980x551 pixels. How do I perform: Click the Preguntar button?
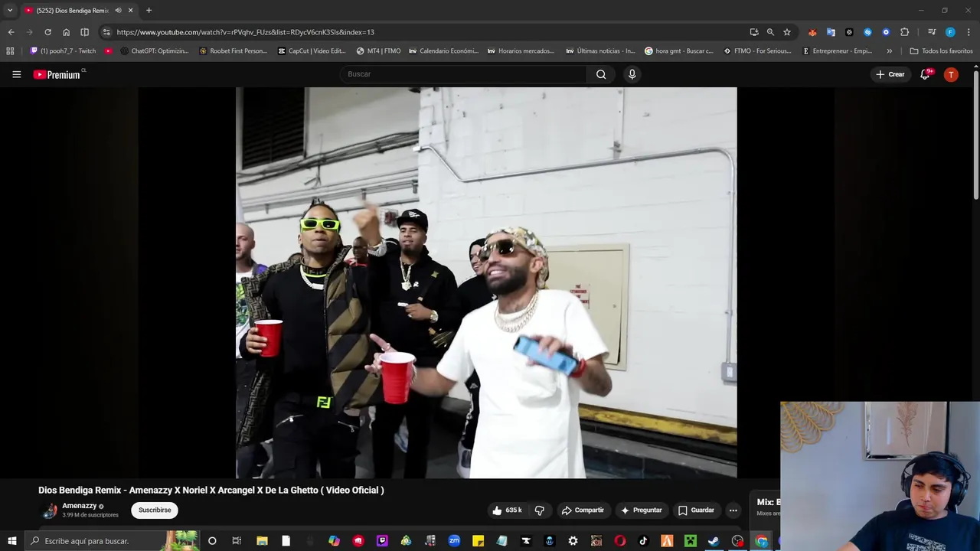point(642,510)
